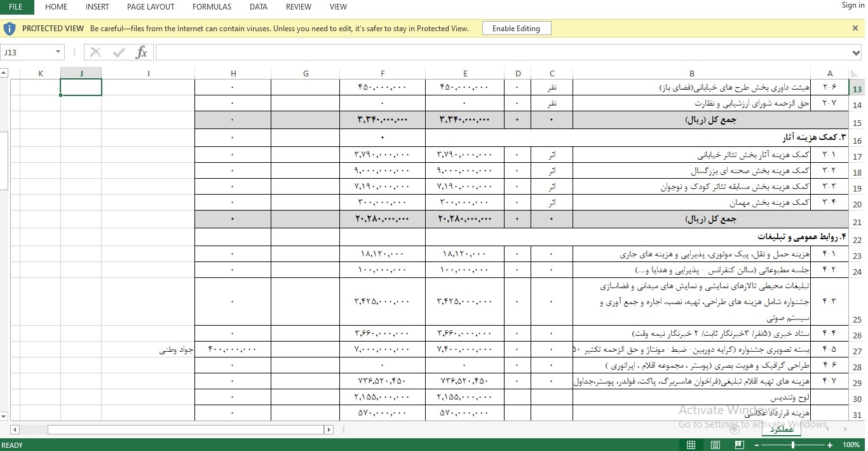Switch to Page Break Preview
This screenshot has height=451, width=868.
coord(740,445)
